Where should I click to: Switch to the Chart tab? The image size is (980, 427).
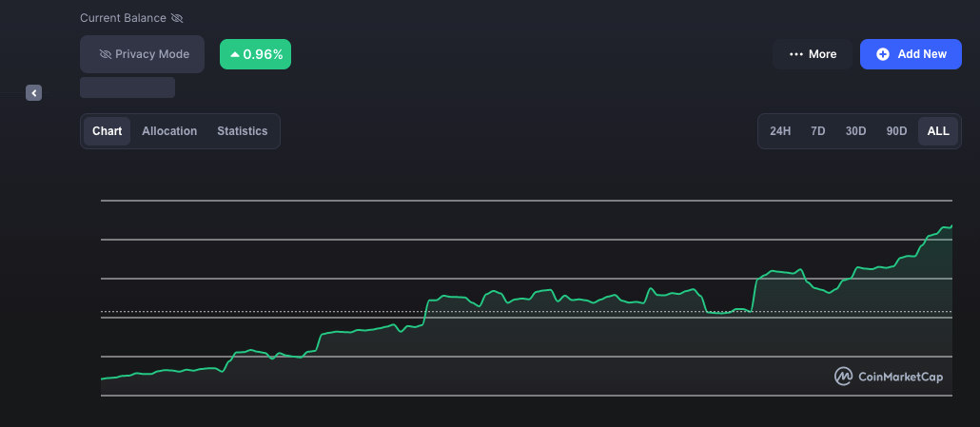coord(107,131)
